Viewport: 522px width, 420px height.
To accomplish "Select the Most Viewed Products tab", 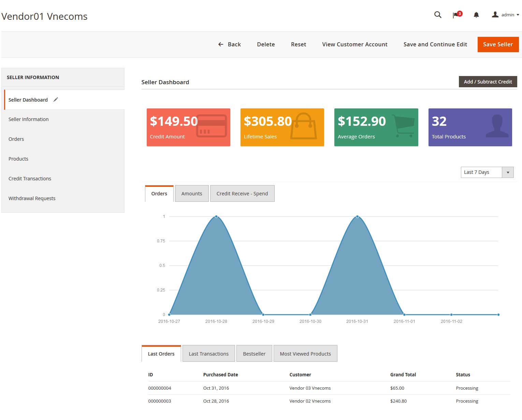I will click(305, 354).
